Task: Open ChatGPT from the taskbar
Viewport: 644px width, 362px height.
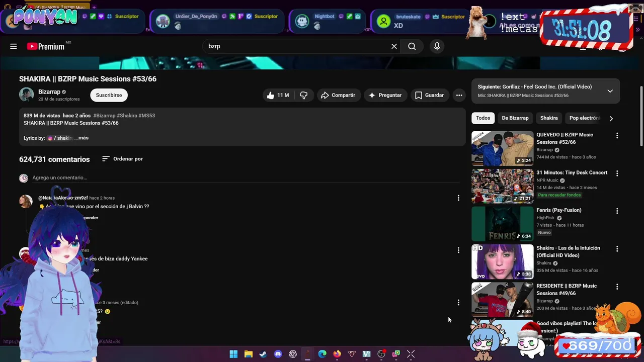Action: coord(293,354)
